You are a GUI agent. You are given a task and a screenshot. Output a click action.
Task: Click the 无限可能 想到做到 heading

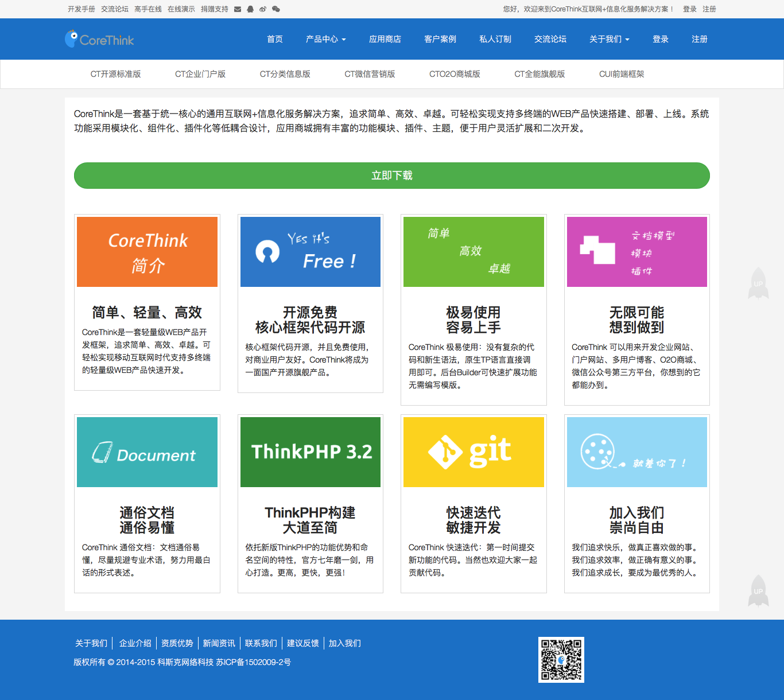(x=637, y=320)
